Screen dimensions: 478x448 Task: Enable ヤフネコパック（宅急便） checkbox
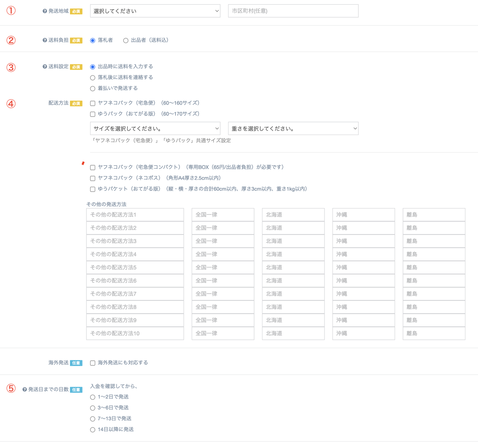click(x=93, y=103)
